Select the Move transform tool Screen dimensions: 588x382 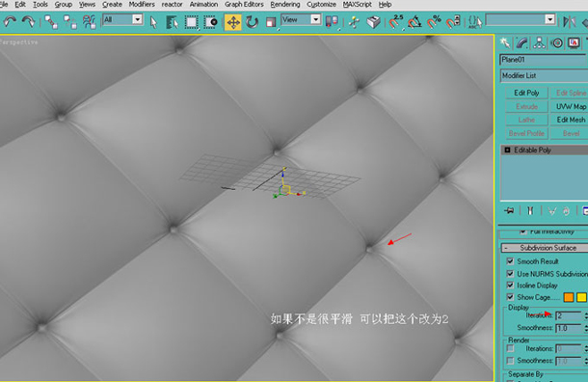point(233,22)
